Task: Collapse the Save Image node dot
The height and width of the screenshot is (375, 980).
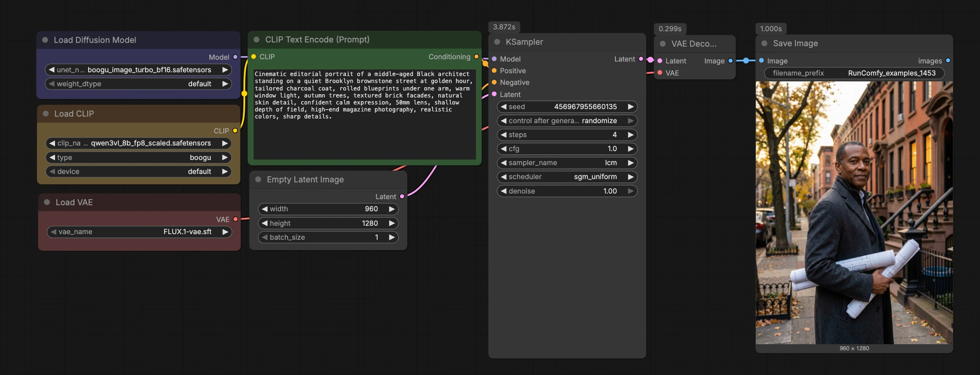Action: pos(764,43)
